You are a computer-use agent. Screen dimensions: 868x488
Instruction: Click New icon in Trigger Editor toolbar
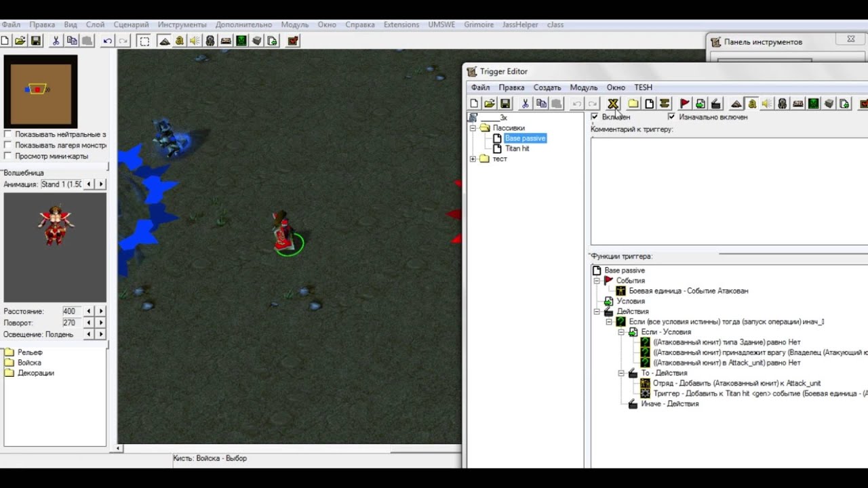(x=474, y=104)
